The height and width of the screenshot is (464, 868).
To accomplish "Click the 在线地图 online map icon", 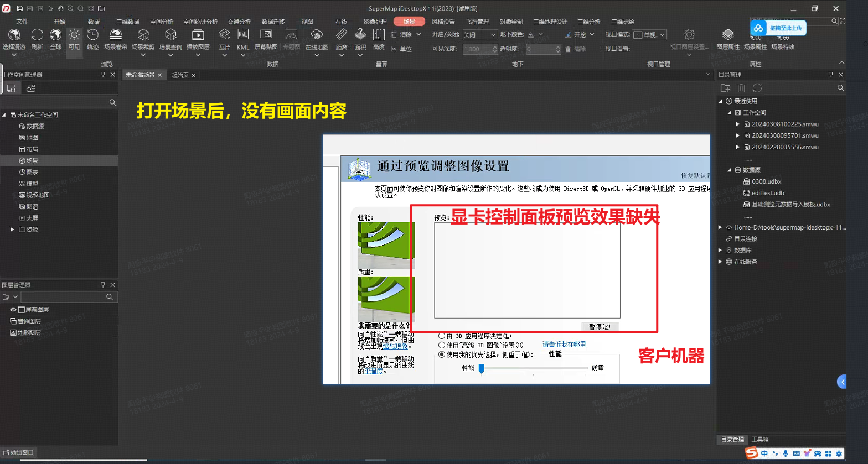I will [x=317, y=35].
